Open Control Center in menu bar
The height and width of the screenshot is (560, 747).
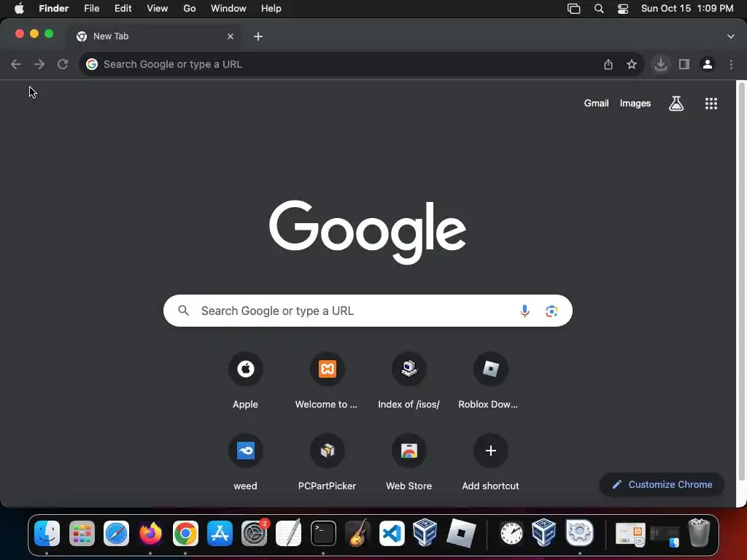(x=623, y=9)
